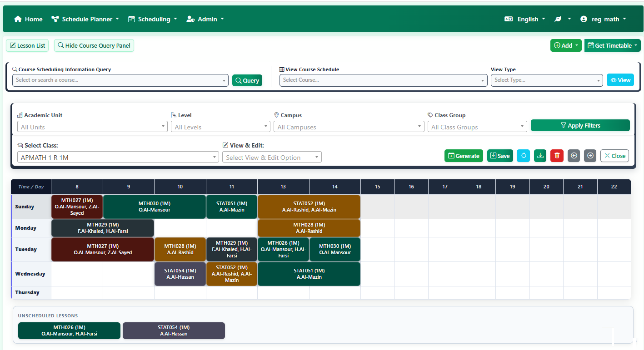This screenshot has width=644, height=350.
Task: Click the leaf theme icon in the navbar
Action: 558,19
